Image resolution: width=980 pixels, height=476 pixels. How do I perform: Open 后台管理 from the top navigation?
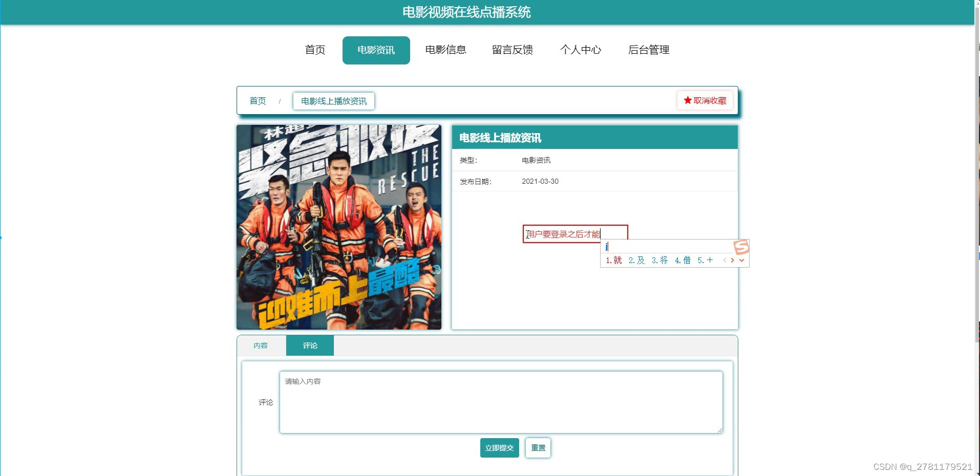coord(649,50)
